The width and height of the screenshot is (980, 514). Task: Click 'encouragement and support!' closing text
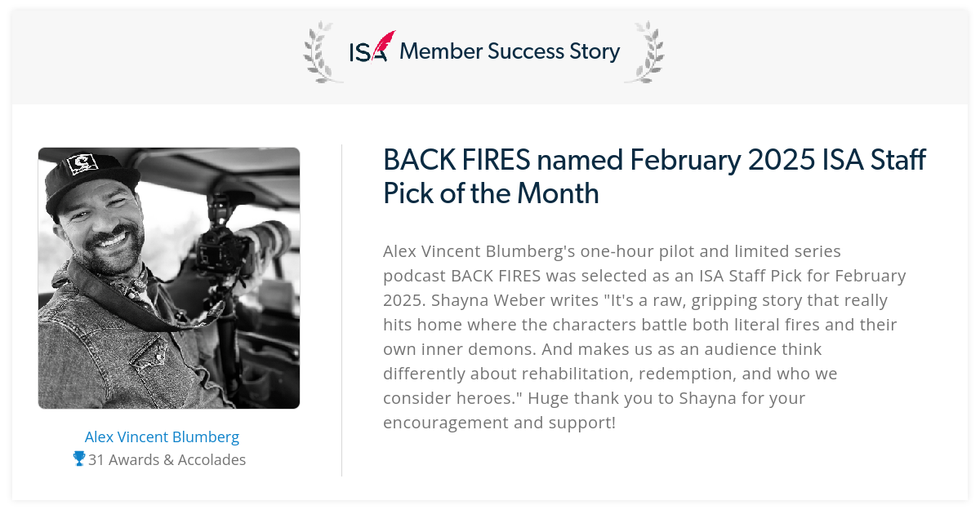[499, 423]
